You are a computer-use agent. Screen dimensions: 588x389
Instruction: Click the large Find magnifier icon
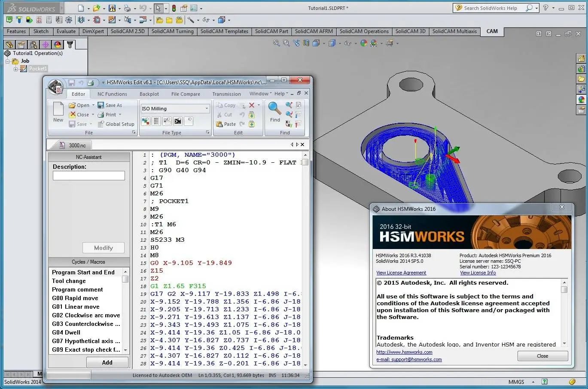click(275, 108)
